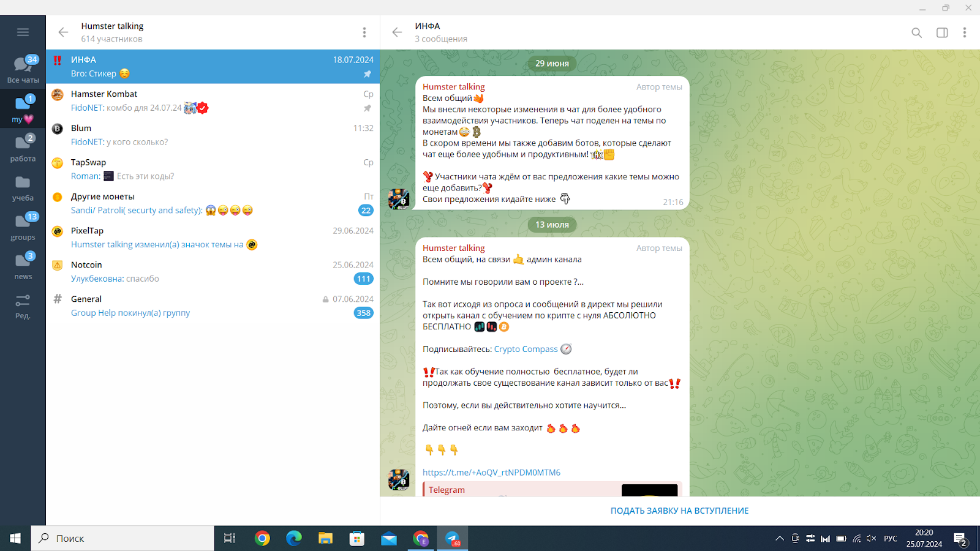This screenshot has height=551, width=980.
Task: Expand the hidden system tray icons chevron
Action: [x=780, y=539]
